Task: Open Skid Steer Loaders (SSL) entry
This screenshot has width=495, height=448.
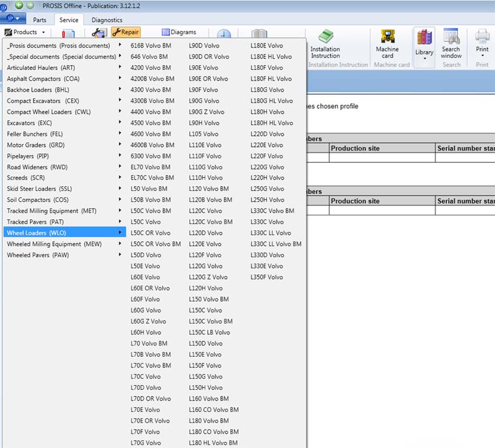Action: (64, 189)
